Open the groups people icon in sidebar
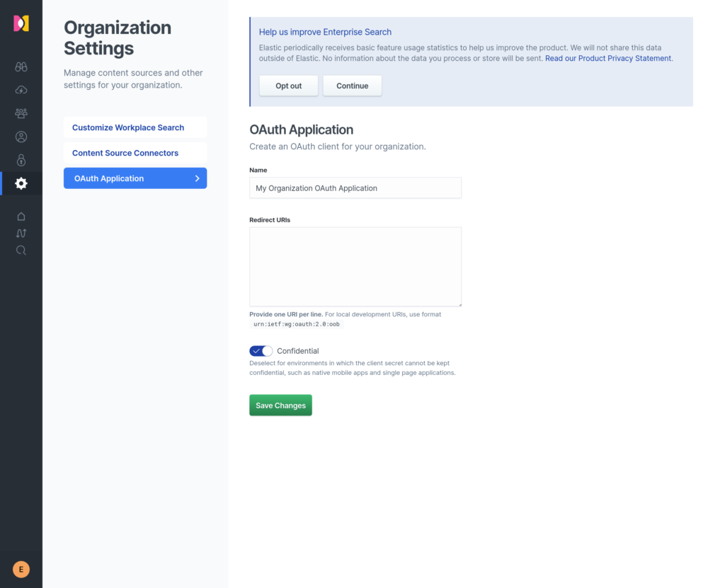Screen dimensions: 725x588 point(21,113)
